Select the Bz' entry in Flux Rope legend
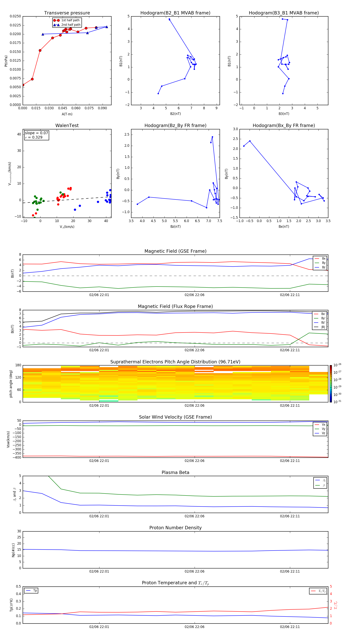The height and width of the screenshot is (644, 351). click(x=320, y=323)
